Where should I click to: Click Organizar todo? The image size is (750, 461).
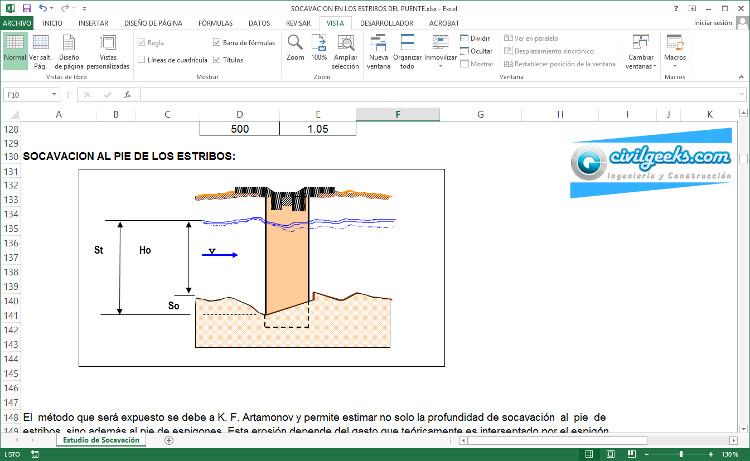408,50
